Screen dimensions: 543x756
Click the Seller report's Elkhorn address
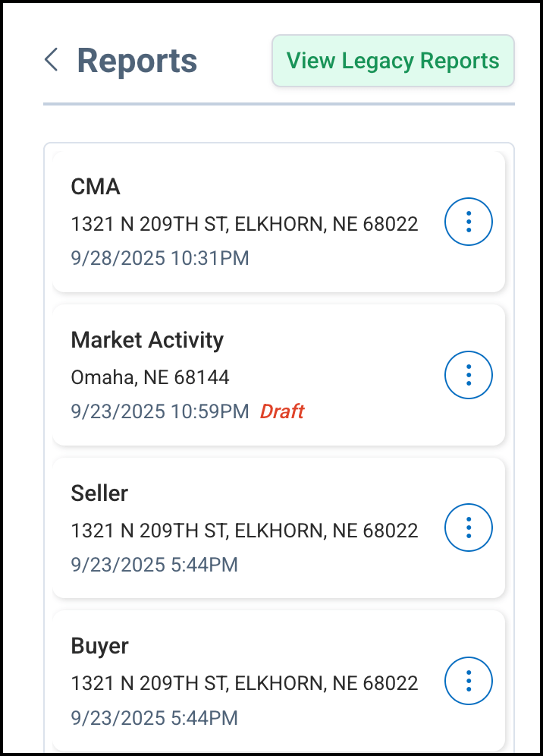pyautogui.click(x=244, y=530)
